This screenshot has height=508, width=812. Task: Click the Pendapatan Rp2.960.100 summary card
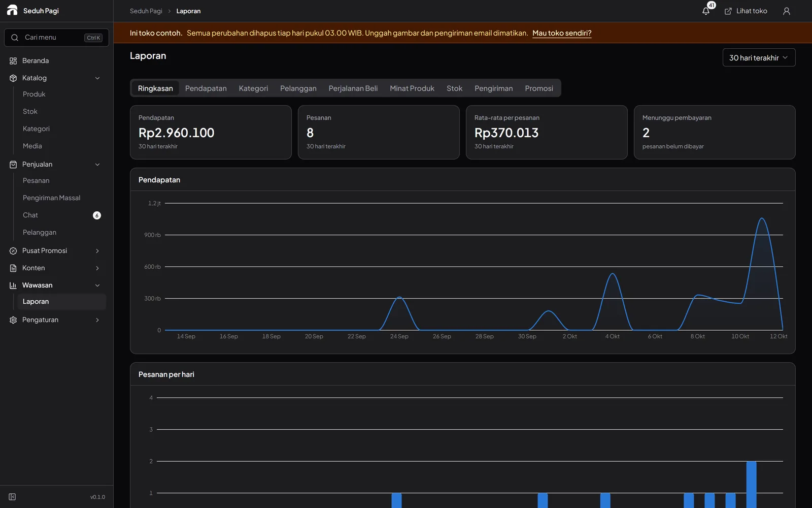coord(211,133)
